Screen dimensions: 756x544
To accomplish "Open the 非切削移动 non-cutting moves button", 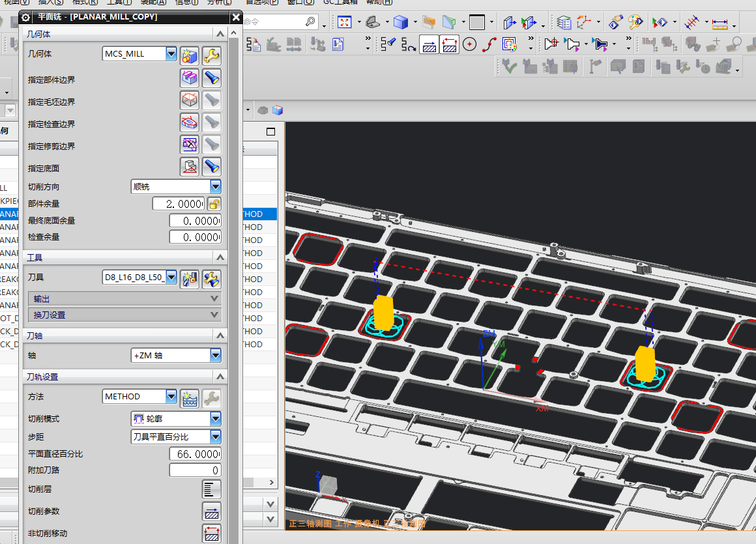I will point(212,534).
